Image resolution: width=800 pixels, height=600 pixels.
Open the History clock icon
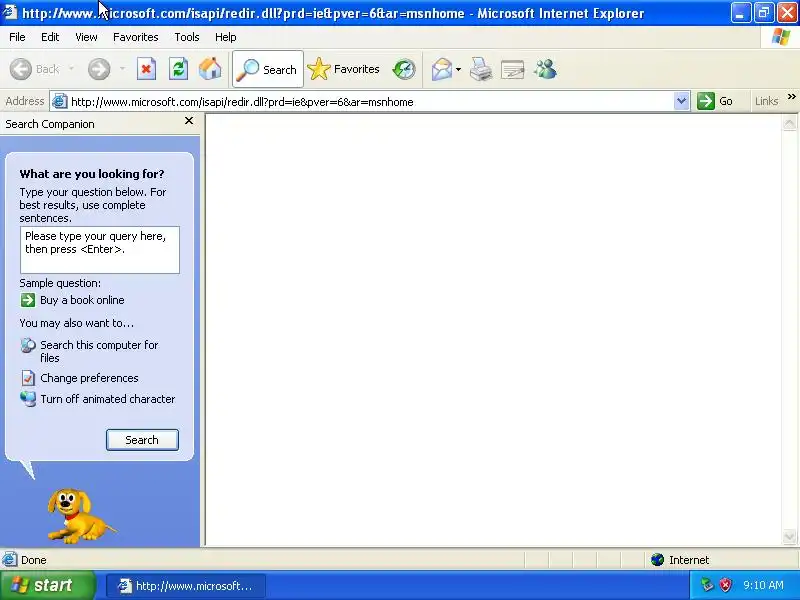click(x=404, y=69)
